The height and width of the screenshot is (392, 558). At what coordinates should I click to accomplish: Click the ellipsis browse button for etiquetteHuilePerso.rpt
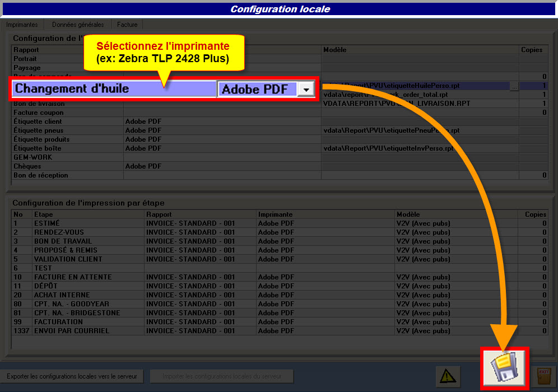point(514,86)
